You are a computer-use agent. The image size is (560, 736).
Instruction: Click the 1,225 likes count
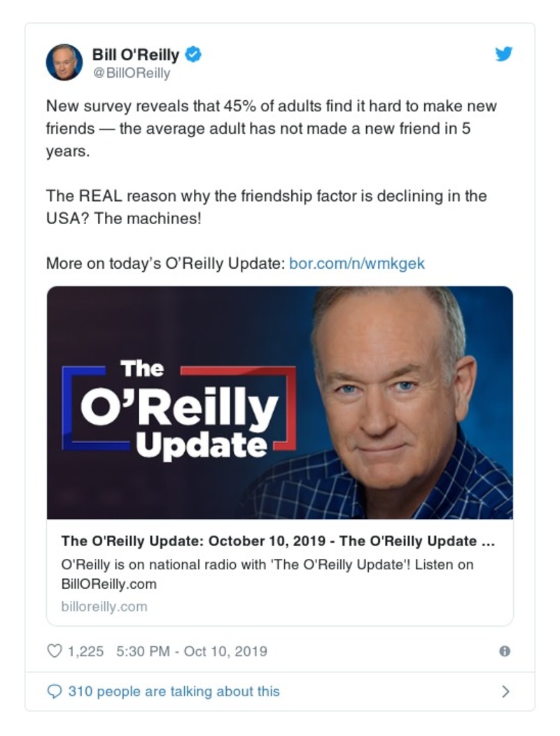pos(85,651)
